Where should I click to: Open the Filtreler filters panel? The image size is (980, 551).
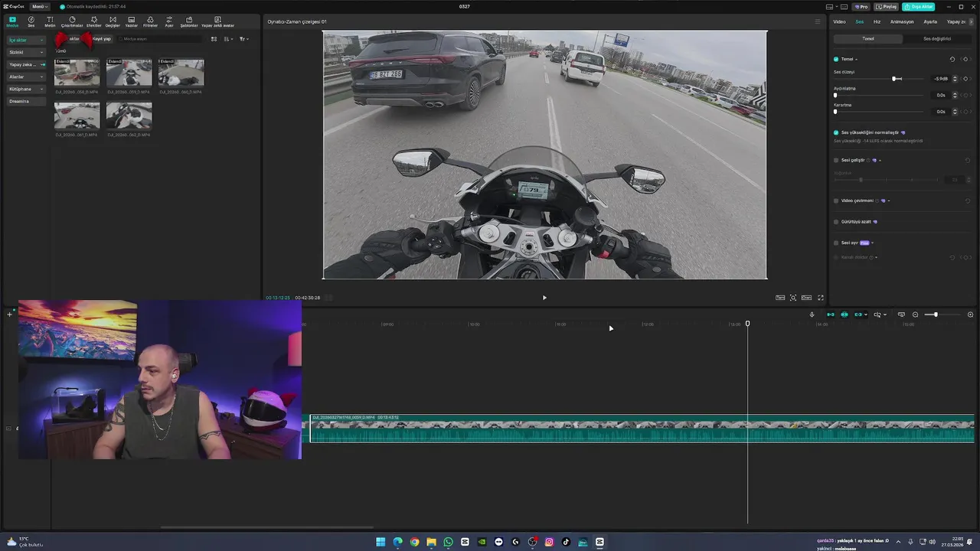click(150, 21)
